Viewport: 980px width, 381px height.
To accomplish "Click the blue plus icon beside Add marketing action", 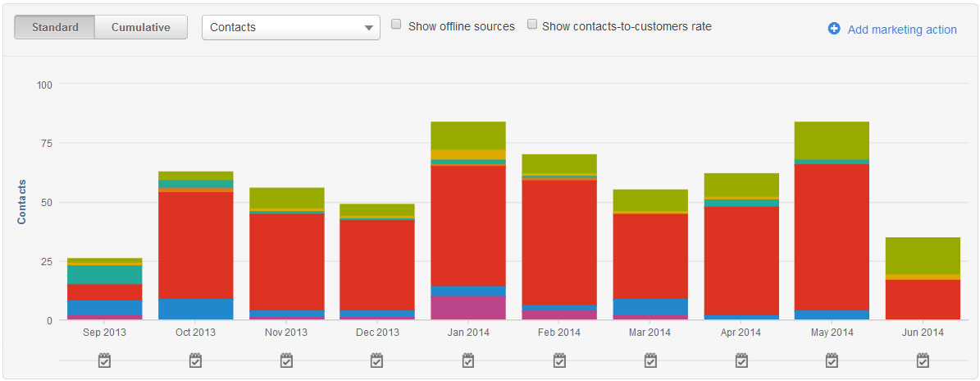I will coord(834,29).
